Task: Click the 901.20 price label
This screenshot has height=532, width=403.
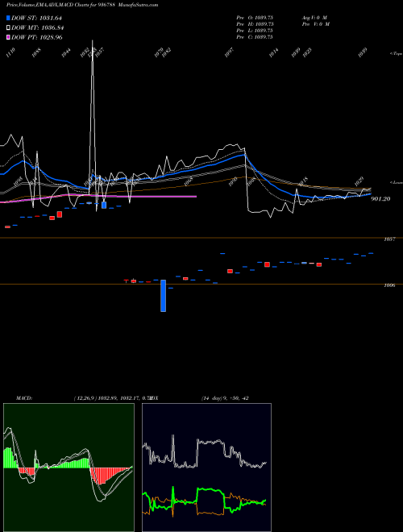Action: [x=380, y=199]
